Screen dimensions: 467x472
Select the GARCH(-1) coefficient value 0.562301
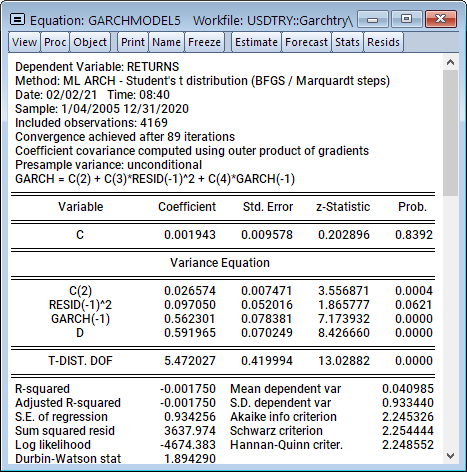coord(189,319)
